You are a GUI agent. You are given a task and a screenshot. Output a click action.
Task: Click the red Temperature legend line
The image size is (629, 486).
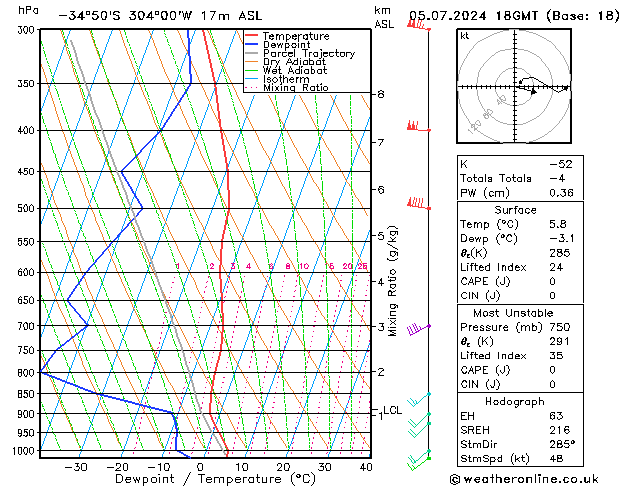251,36
